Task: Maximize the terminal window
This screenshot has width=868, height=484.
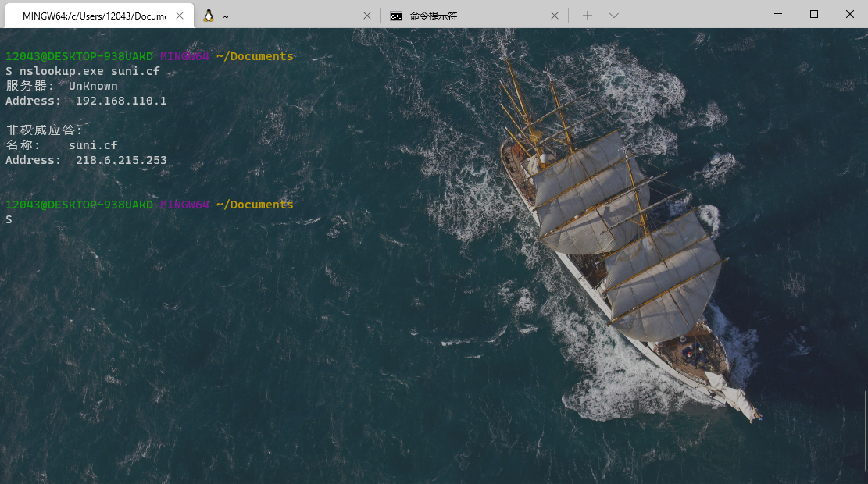Action: (814, 14)
